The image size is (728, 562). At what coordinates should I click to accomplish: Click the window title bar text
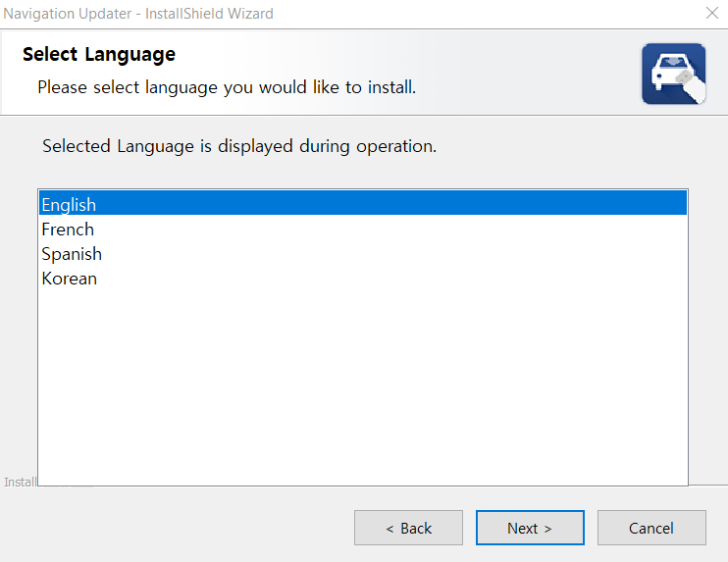138,14
